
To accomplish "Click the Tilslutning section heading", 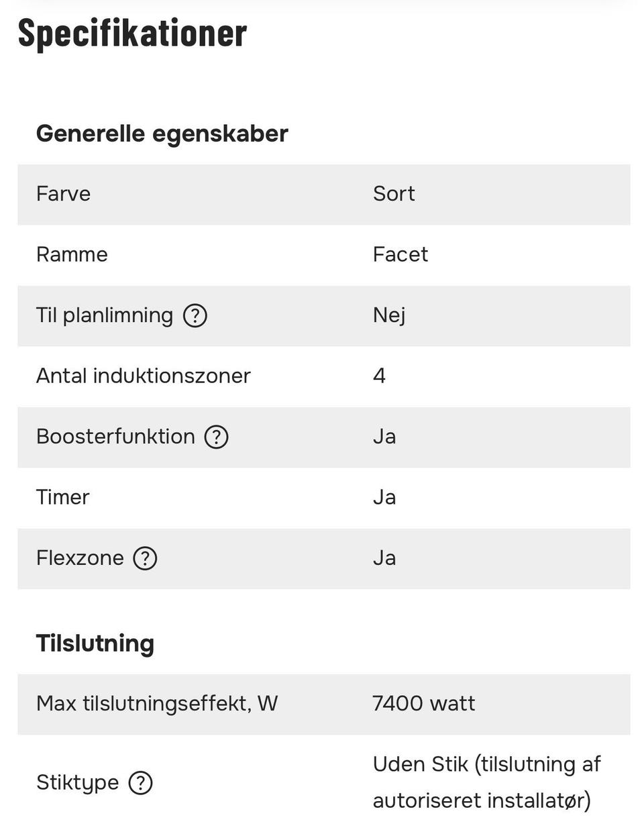I will [x=95, y=643].
